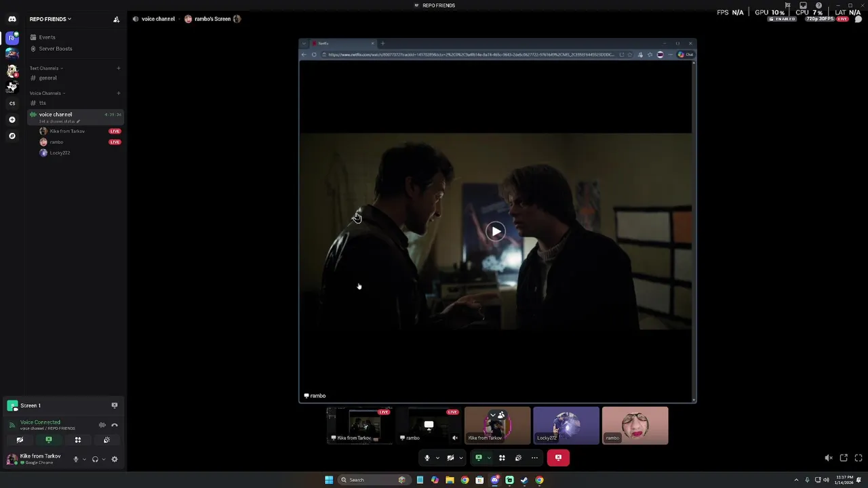Enter full screen view
The height and width of the screenshot is (488, 868).
(859, 458)
